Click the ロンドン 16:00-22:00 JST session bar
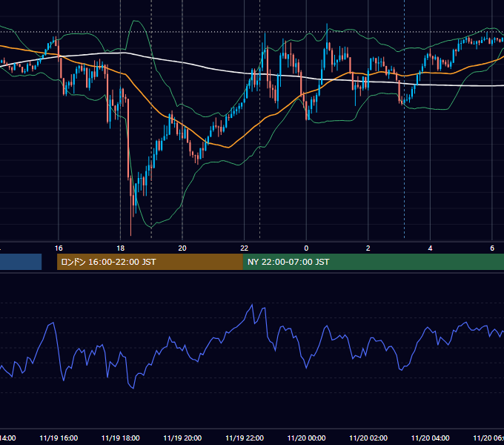 click(150, 262)
